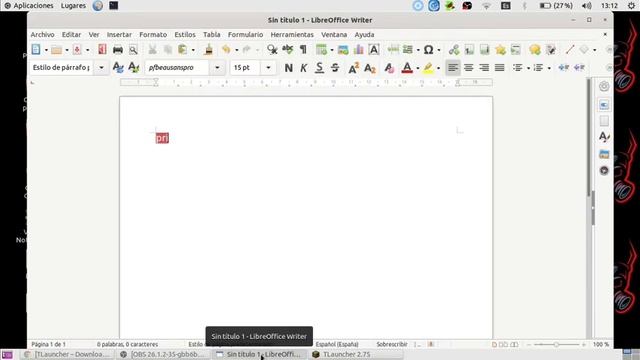
Task: Open the Lugares system menu
Action: [x=73, y=6]
